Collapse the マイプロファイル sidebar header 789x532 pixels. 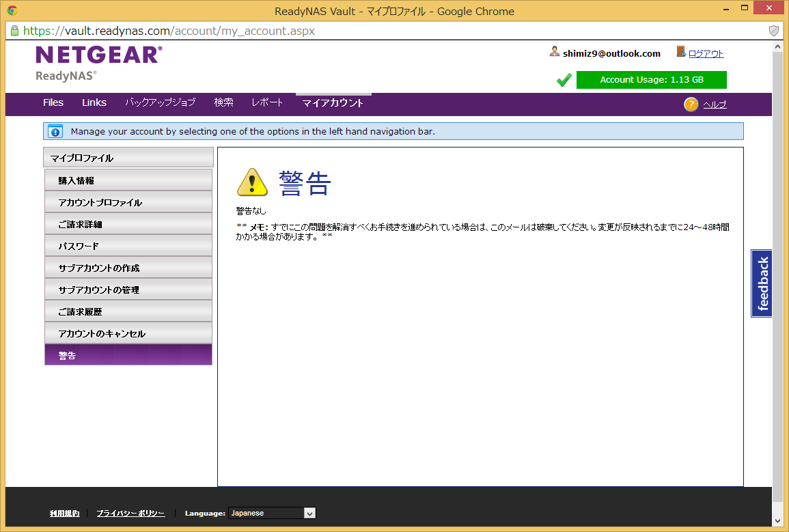[128, 158]
